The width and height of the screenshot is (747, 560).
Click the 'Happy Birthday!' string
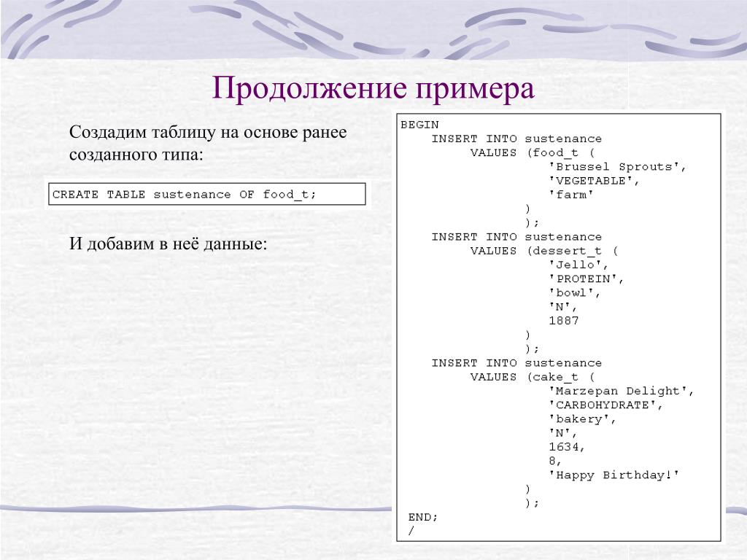click(614, 475)
